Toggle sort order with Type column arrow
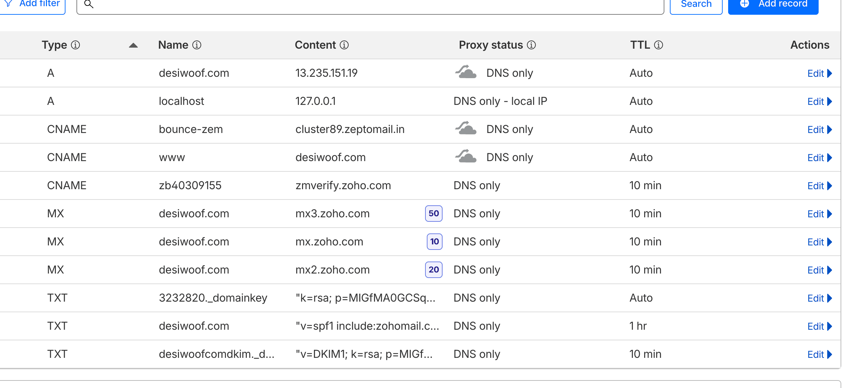The width and height of the screenshot is (868, 388). [133, 45]
